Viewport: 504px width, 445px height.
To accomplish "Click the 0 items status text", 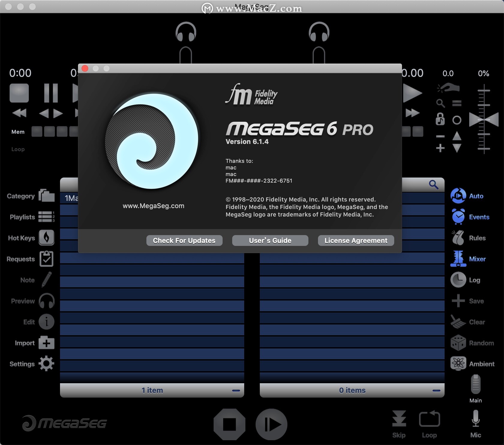I will (352, 390).
